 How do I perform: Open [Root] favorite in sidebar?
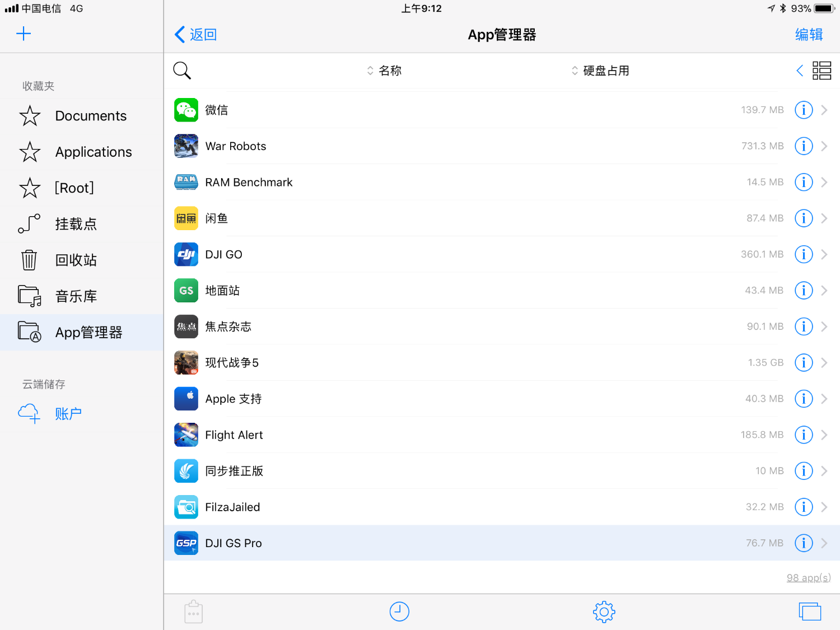tap(82, 188)
